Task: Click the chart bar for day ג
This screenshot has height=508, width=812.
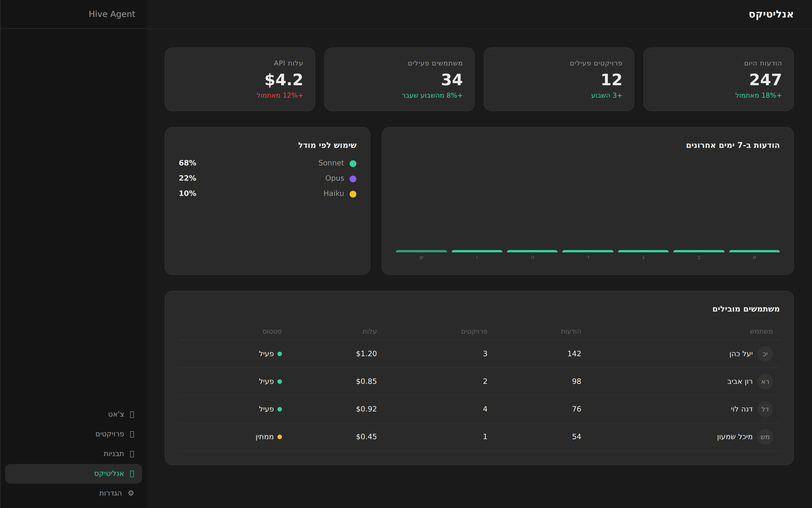Action: [x=643, y=251]
